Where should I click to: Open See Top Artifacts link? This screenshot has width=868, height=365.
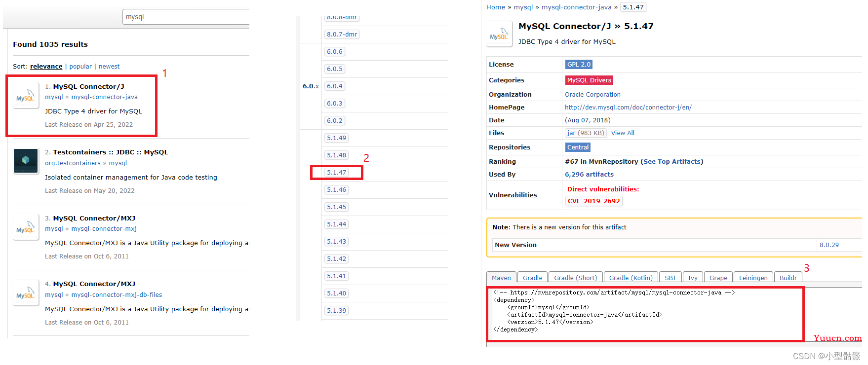pyautogui.click(x=672, y=162)
